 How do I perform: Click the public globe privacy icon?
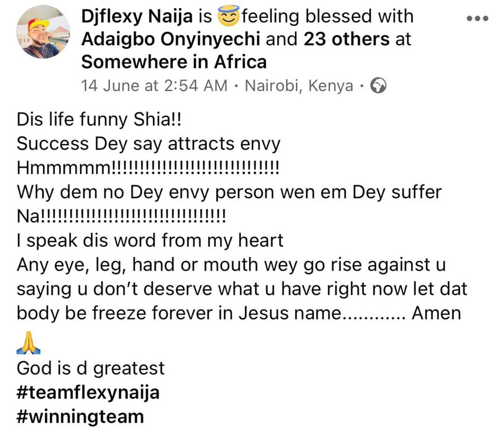click(378, 86)
